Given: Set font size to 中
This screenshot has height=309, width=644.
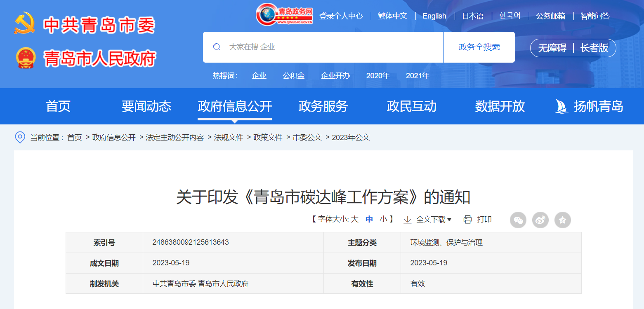Looking at the screenshot, I should pos(369,220).
